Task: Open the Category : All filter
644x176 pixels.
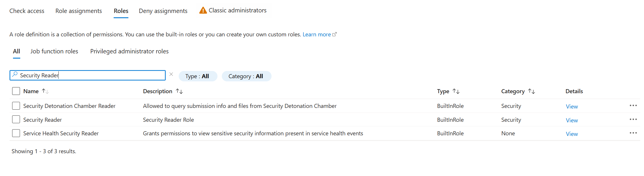Action: tap(246, 76)
